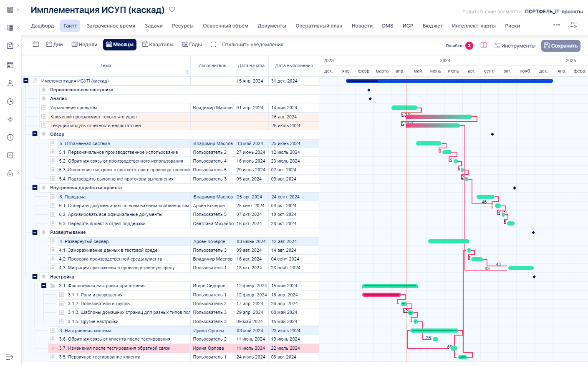Click assignee cell Светлана Михайло
Screen dimensions: 588x366
tap(213, 223)
